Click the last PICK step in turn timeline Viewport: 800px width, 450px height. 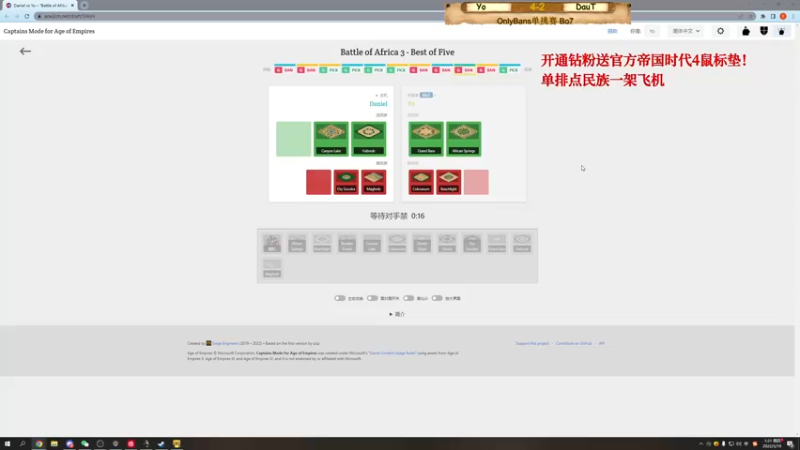[509, 70]
